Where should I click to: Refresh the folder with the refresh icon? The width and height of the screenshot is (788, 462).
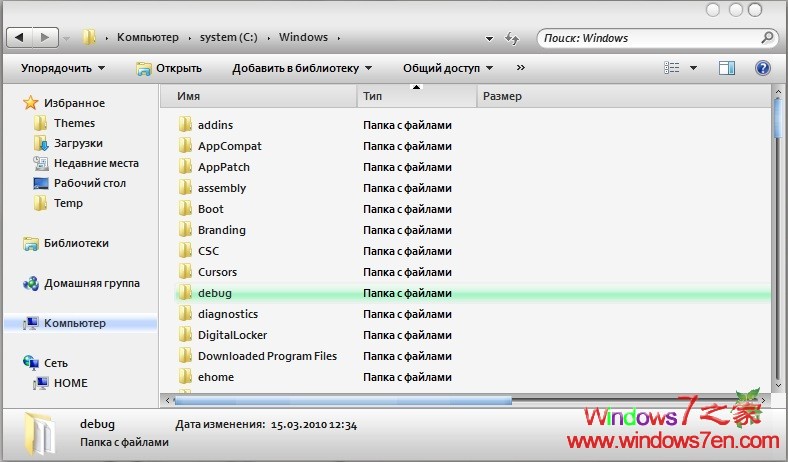click(x=512, y=38)
